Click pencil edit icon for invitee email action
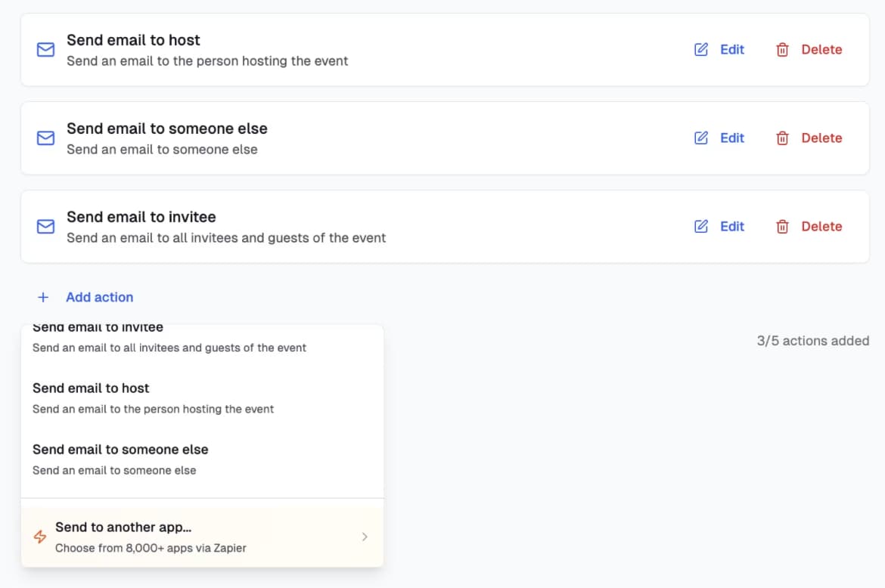885x588 pixels. [701, 227]
